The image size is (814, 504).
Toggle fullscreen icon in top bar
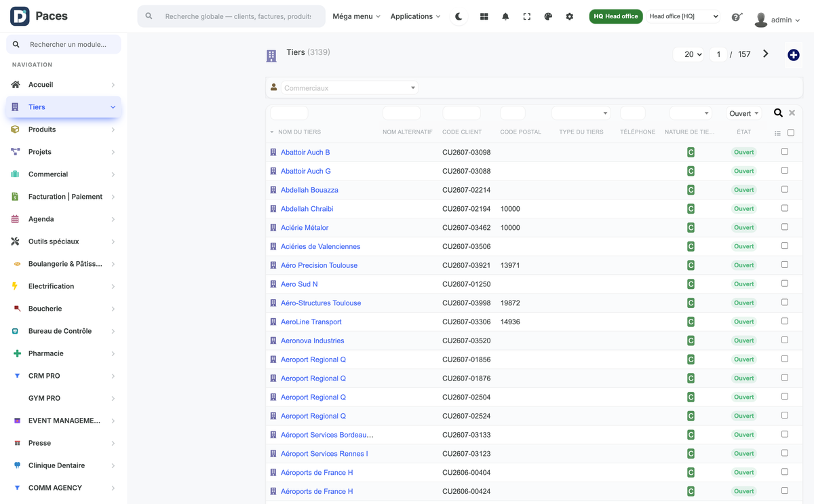coord(526,16)
